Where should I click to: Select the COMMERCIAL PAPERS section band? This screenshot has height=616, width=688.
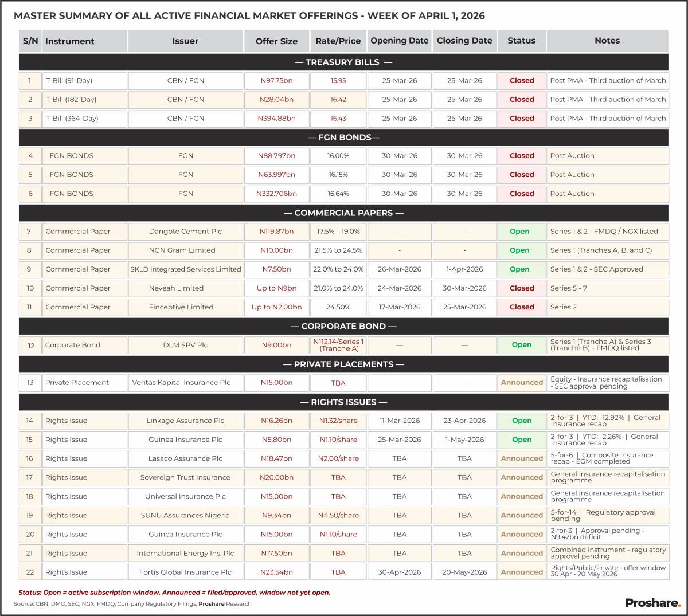coord(344,213)
